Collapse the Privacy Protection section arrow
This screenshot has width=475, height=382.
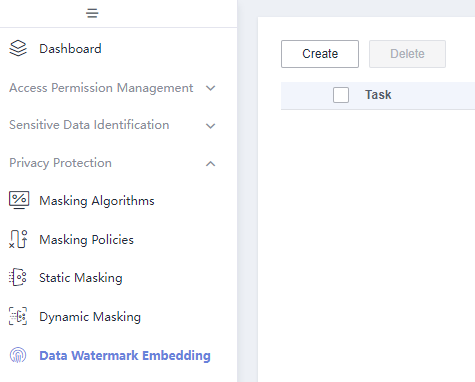210,164
